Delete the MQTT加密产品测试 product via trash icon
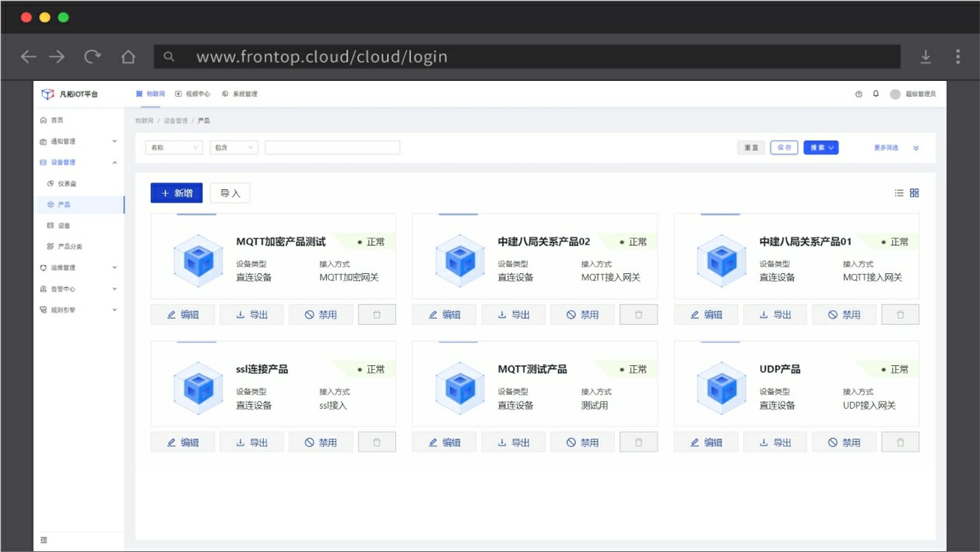This screenshot has width=980, height=552. (377, 315)
